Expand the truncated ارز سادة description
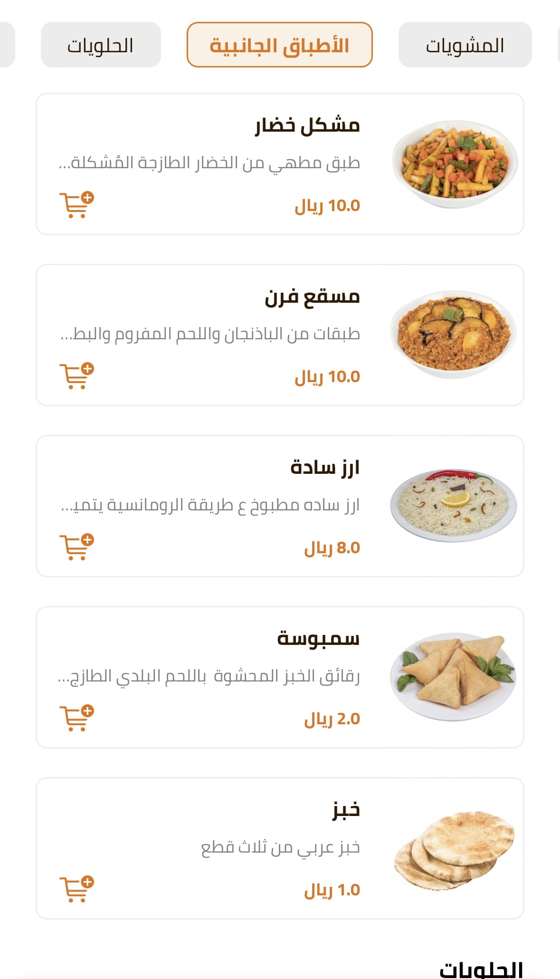This screenshot has height=979, width=560. click(x=210, y=505)
